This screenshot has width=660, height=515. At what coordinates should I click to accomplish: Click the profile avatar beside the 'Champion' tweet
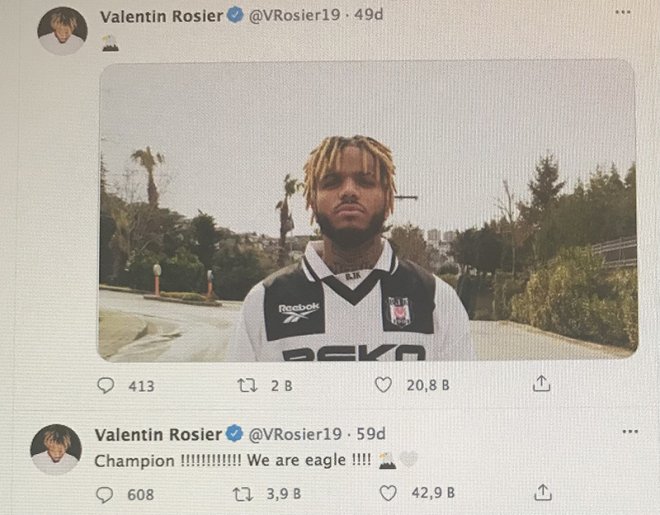56,449
